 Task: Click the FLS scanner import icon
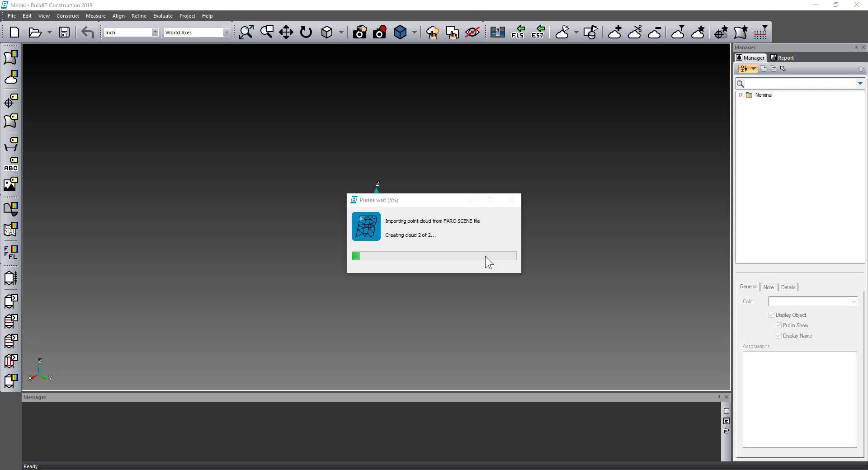(x=518, y=32)
